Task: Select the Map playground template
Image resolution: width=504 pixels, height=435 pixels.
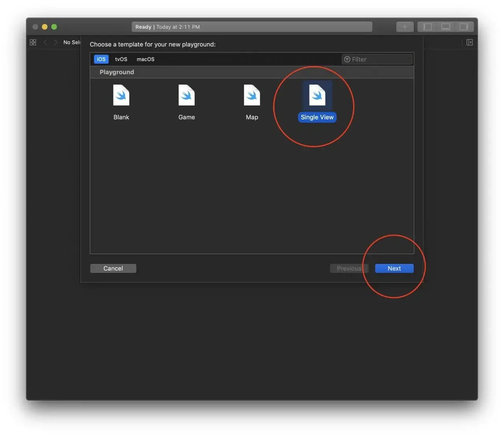Action: (252, 103)
